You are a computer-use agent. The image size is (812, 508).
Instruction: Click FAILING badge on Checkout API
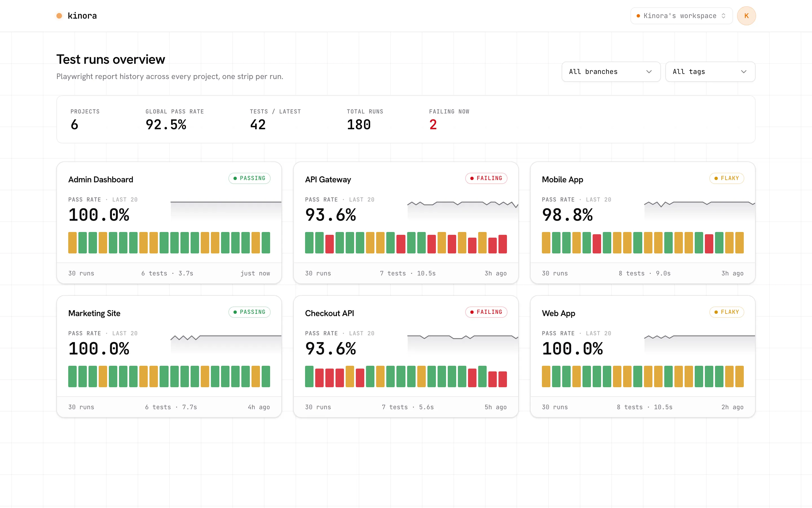(x=486, y=312)
